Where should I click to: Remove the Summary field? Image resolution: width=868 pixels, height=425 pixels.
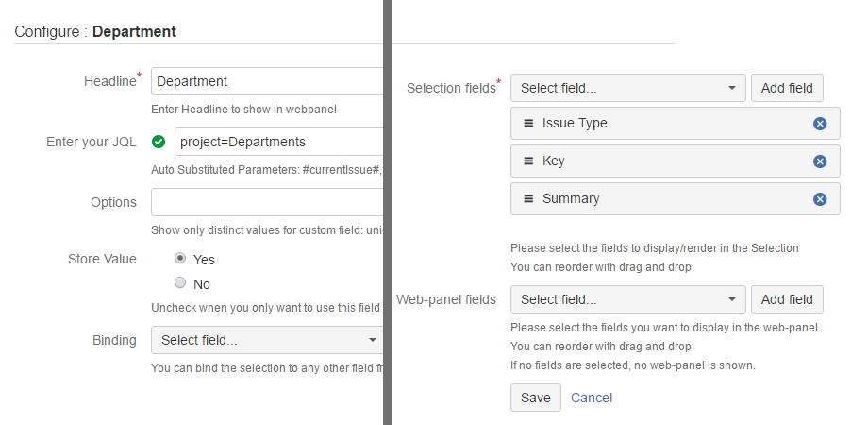[820, 199]
